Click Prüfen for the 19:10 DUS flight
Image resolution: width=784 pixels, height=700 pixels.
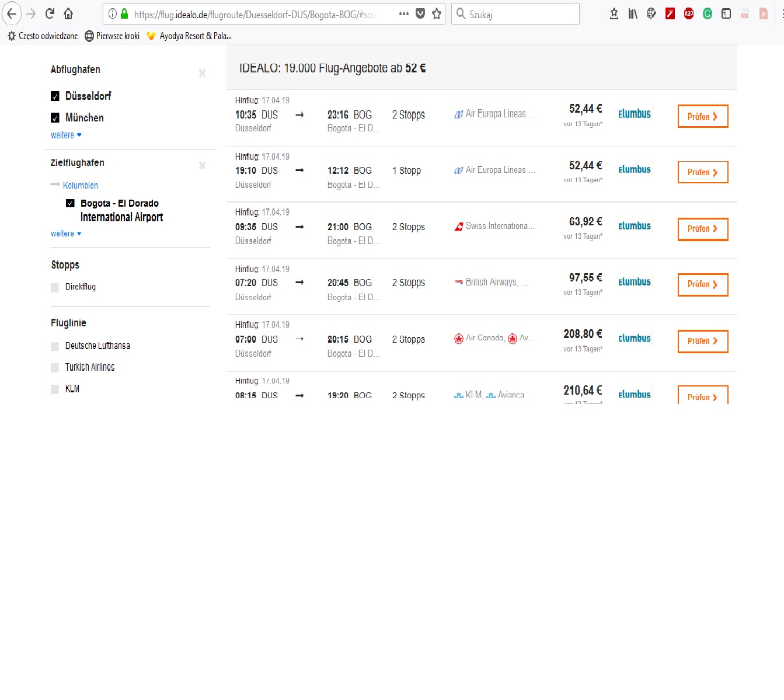click(703, 172)
